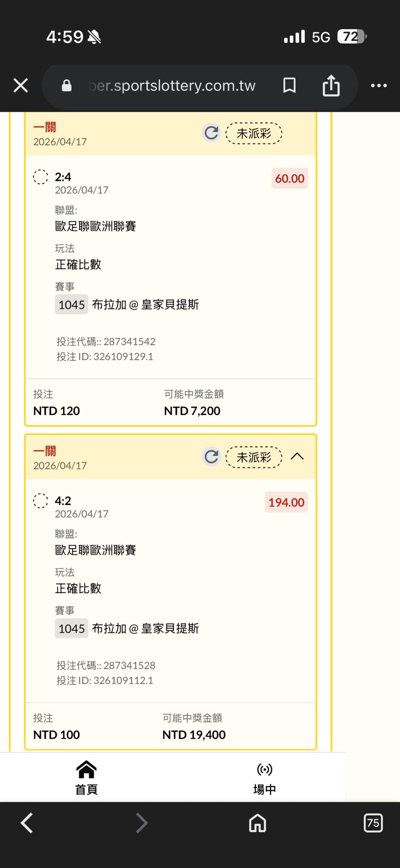
Task: Tap 未派彩 status on first bet
Action: pos(254,133)
